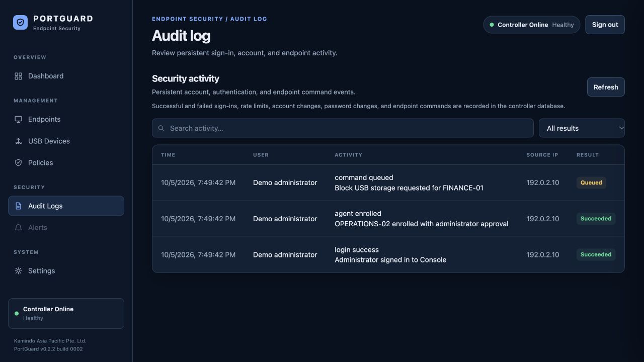
Task: Click Succeeded badge for agent enrolled row
Action: 596,219
